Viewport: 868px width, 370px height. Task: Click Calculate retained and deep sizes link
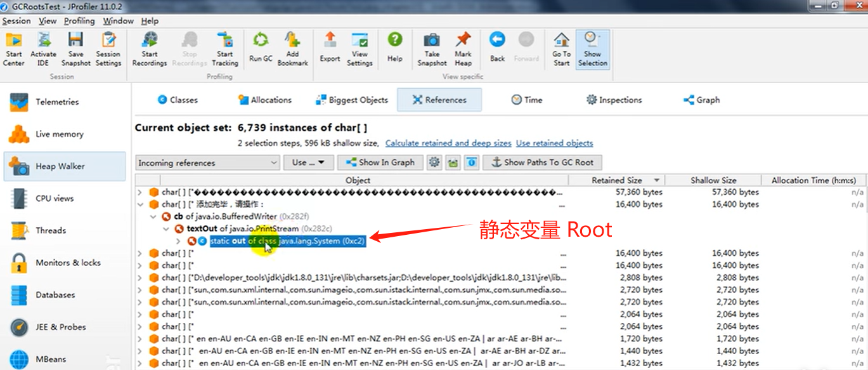point(448,143)
